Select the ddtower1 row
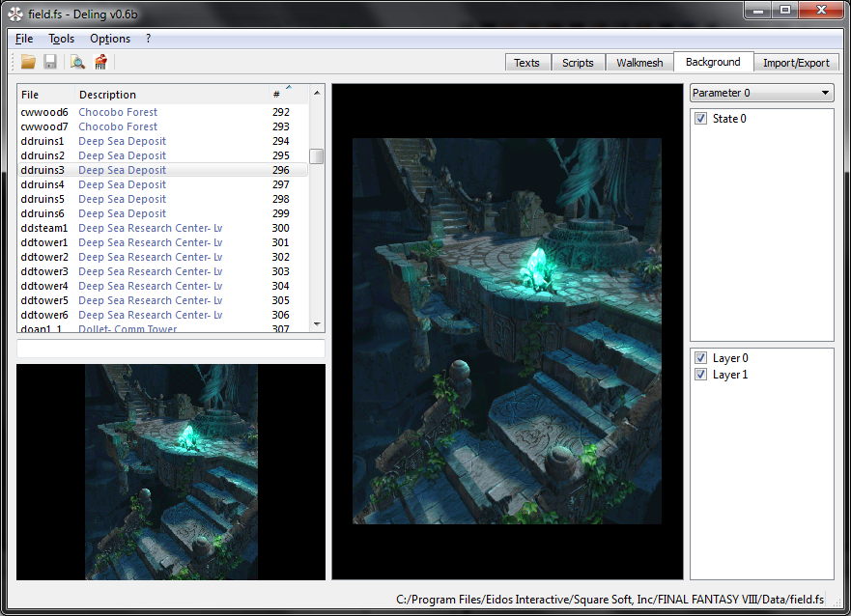This screenshot has height=616, width=851. coord(163,243)
